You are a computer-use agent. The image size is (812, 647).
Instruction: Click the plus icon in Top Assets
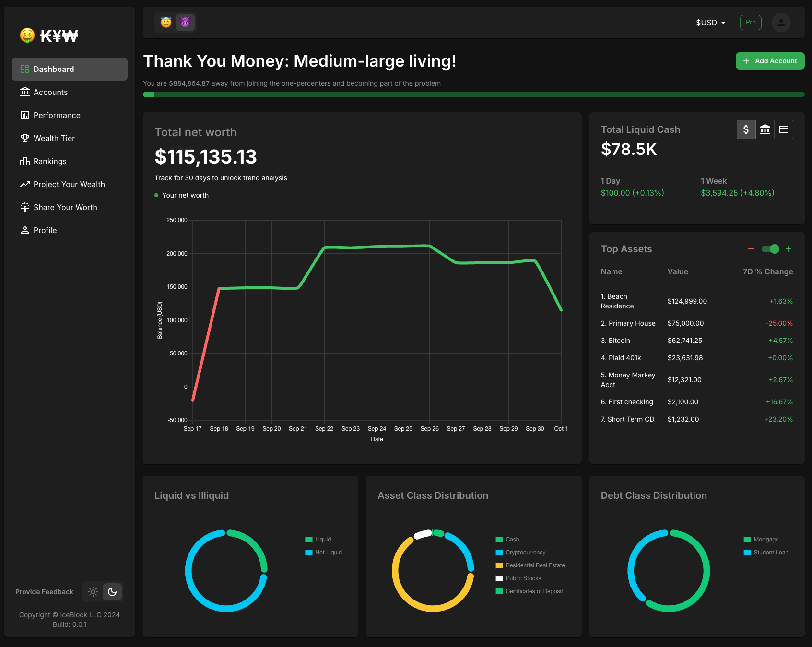pyautogui.click(x=788, y=249)
